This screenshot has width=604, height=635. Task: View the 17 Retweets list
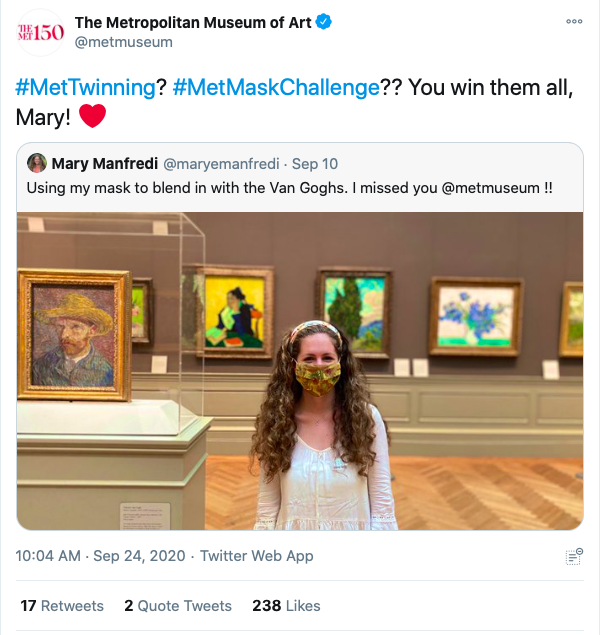tap(62, 606)
